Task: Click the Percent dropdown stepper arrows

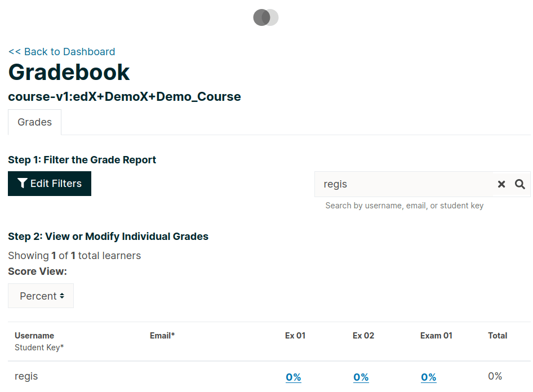Action: [x=63, y=295]
